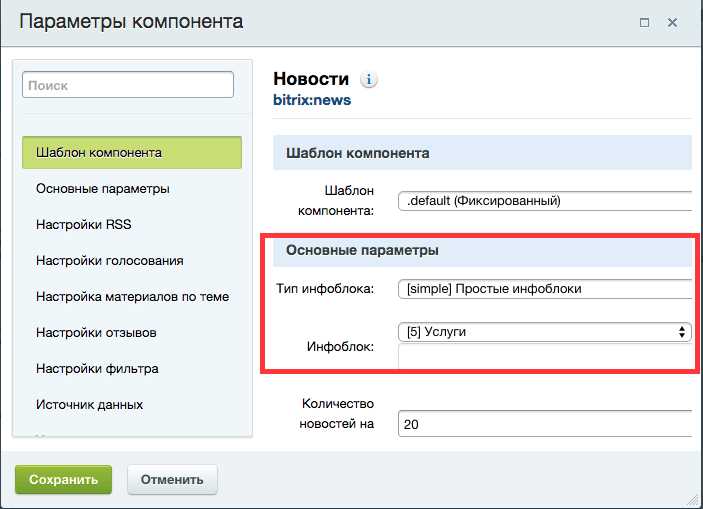Click the Новости heading
This screenshot has width=703, height=509.
[x=311, y=79]
